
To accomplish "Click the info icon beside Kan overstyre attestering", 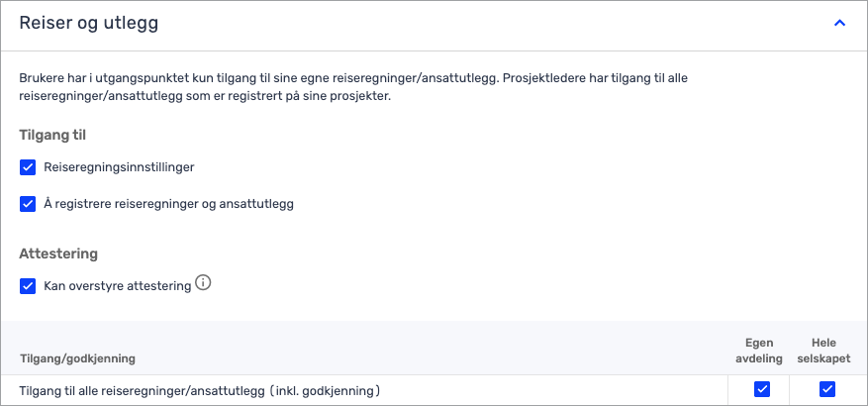I will point(204,284).
